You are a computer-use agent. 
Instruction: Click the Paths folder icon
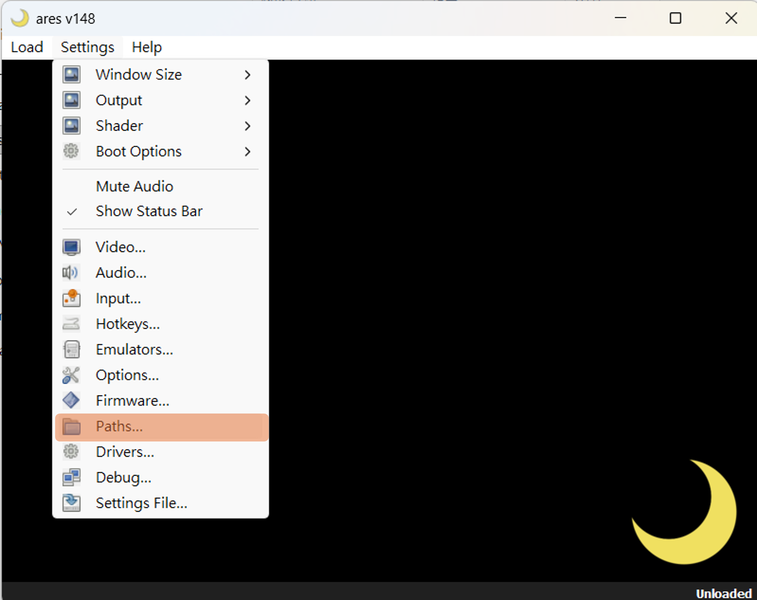pos(71,426)
